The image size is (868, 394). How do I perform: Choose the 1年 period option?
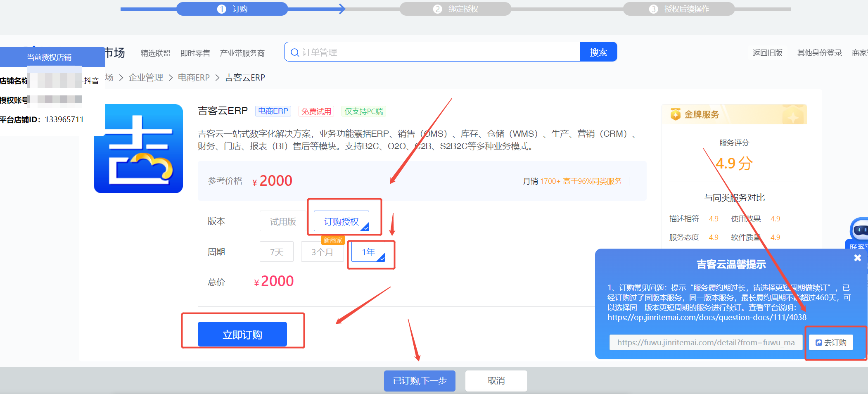[x=368, y=252]
